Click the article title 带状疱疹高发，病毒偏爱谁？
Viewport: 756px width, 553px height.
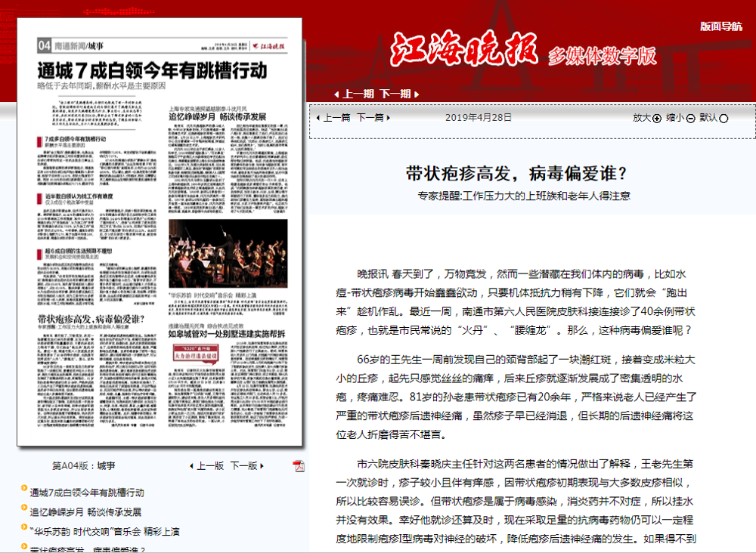[x=516, y=174]
